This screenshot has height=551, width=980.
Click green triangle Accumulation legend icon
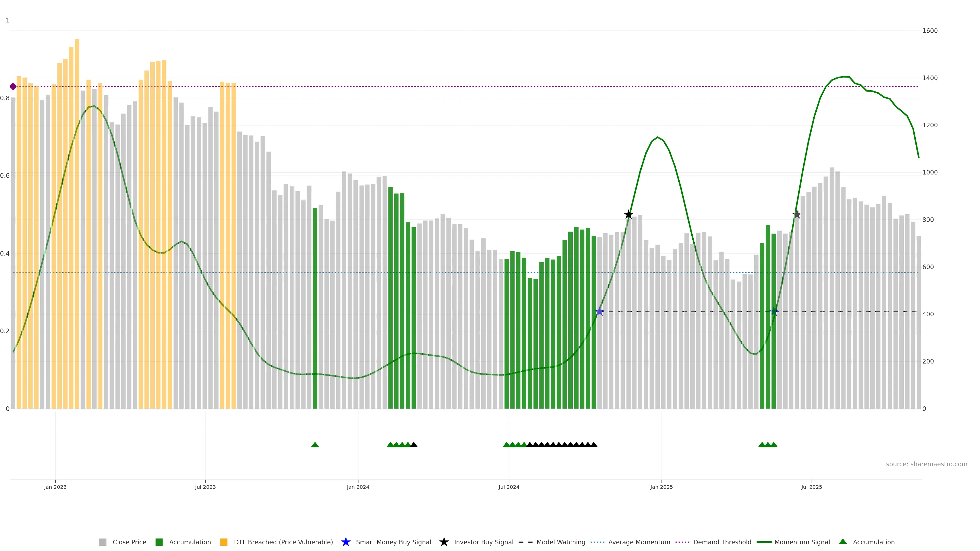click(843, 542)
